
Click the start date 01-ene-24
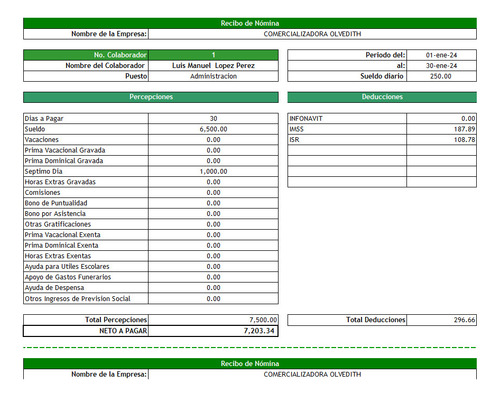coord(441,55)
